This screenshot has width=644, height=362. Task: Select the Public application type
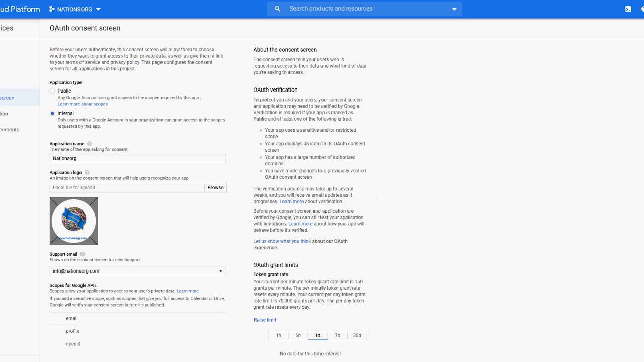tap(52, 91)
